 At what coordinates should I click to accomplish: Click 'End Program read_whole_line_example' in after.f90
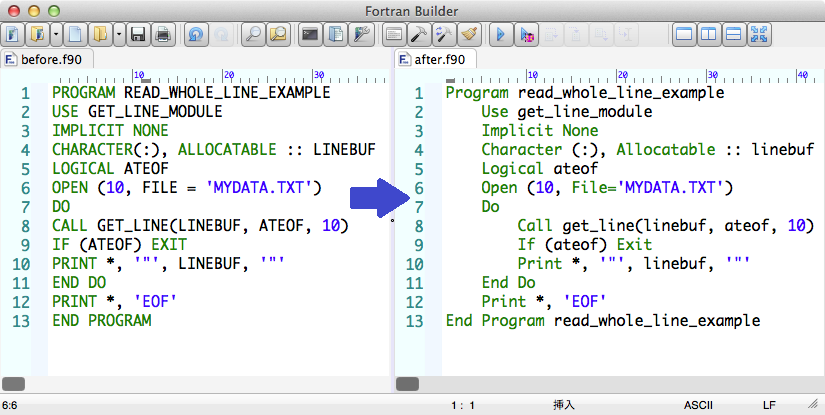603,320
